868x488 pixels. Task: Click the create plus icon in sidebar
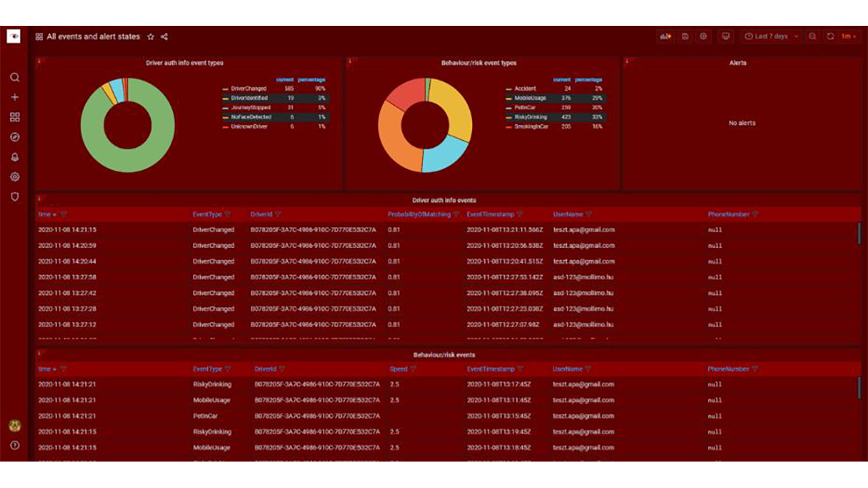click(x=14, y=98)
